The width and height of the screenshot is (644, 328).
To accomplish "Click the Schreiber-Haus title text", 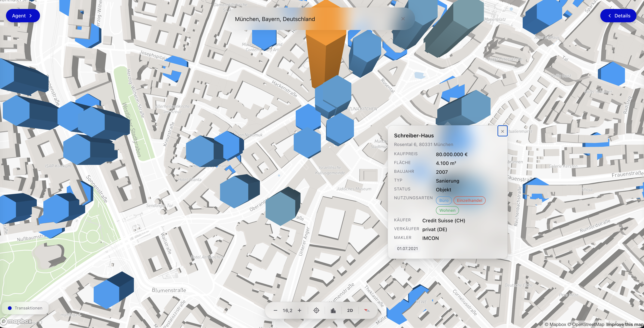I will [x=414, y=135].
